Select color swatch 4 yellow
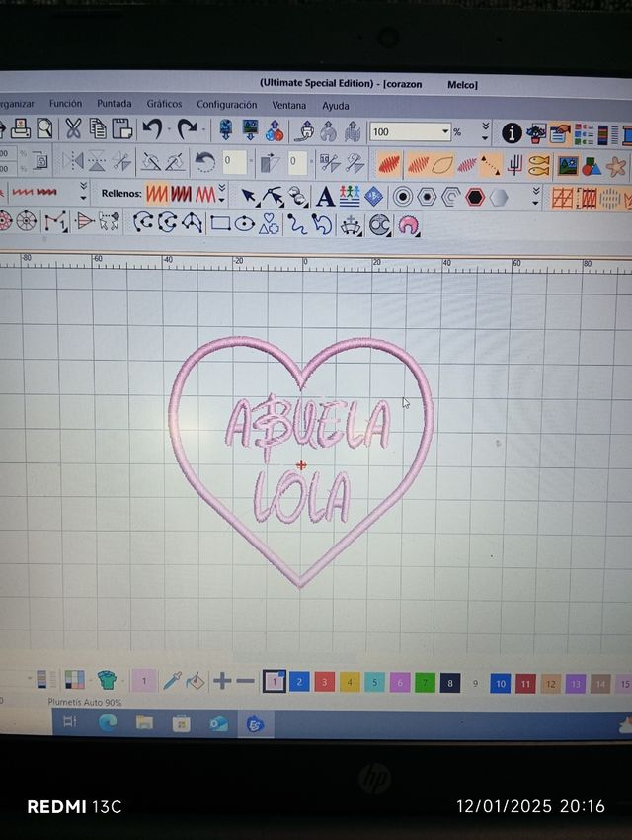The image size is (632, 840). [350, 682]
